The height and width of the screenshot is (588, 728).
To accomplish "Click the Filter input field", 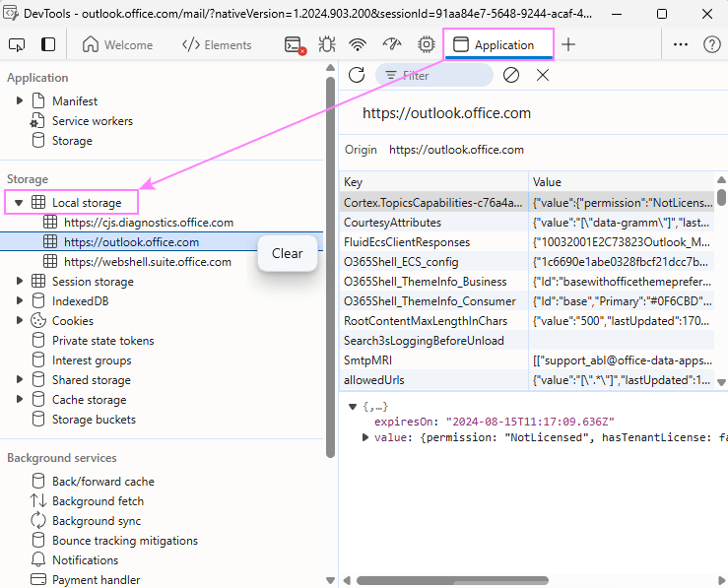I will (434, 75).
